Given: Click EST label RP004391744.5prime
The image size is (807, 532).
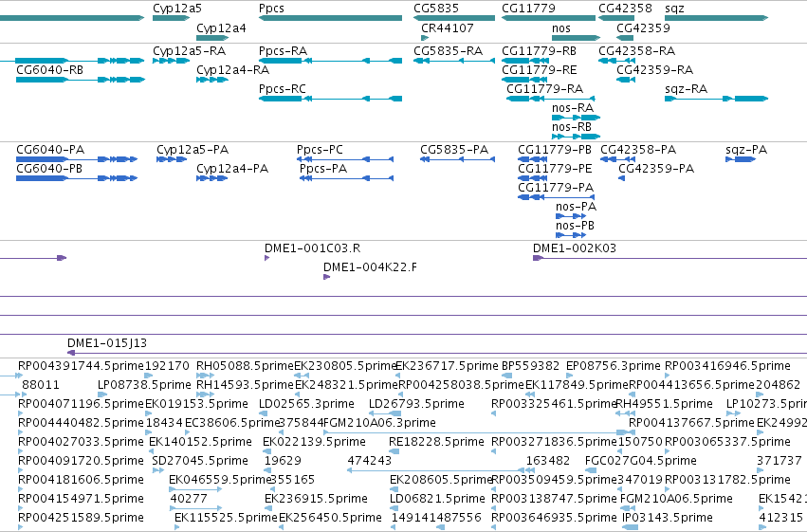Looking at the screenshot, I should pyautogui.click(x=81, y=366).
